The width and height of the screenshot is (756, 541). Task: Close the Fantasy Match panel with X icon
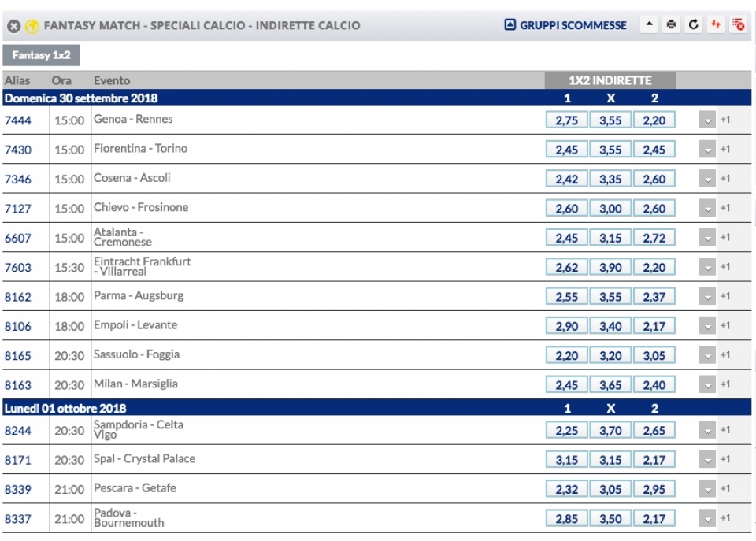[14, 26]
